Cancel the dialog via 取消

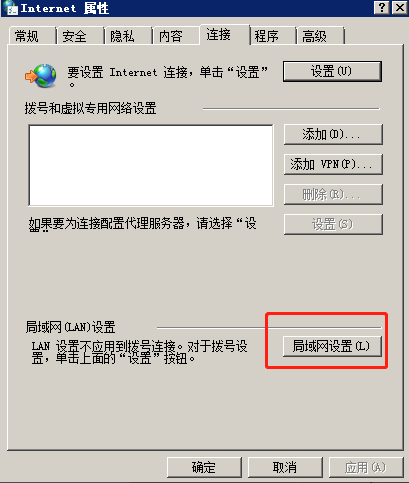point(285,467)
